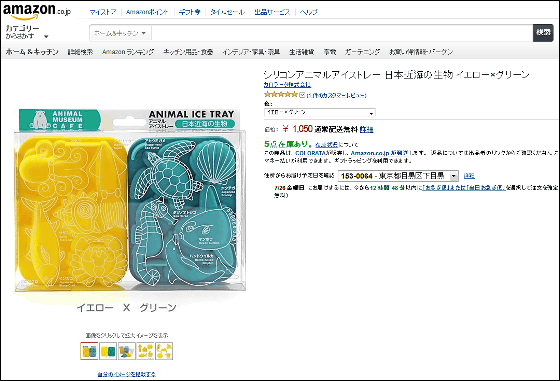Open the Amazon ランキング navigation tab
The width and height of the screenshot is (560, 381).
[x=128, y=52]
